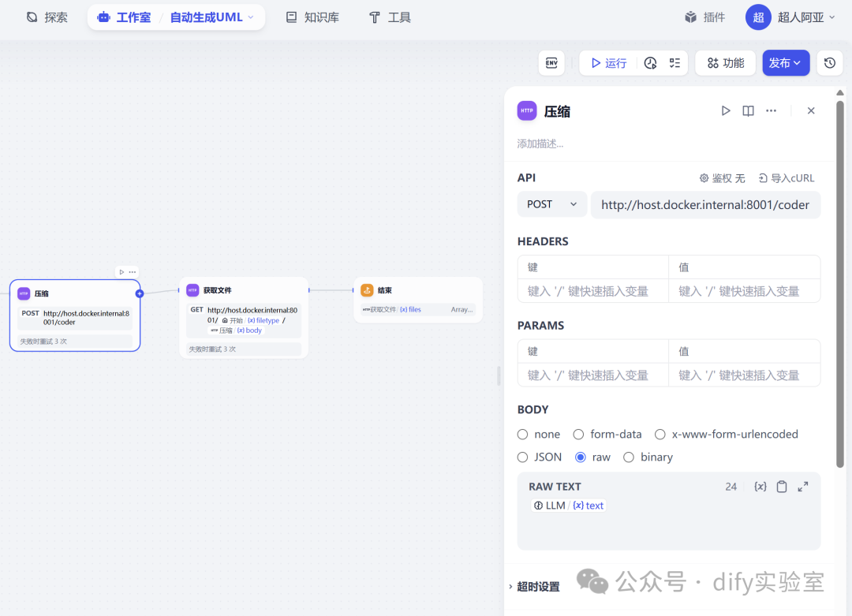Image resolution: width=852 pixels, height=616 pixels.
Task: Click the 功能 features button
Action: pos(726,63)
